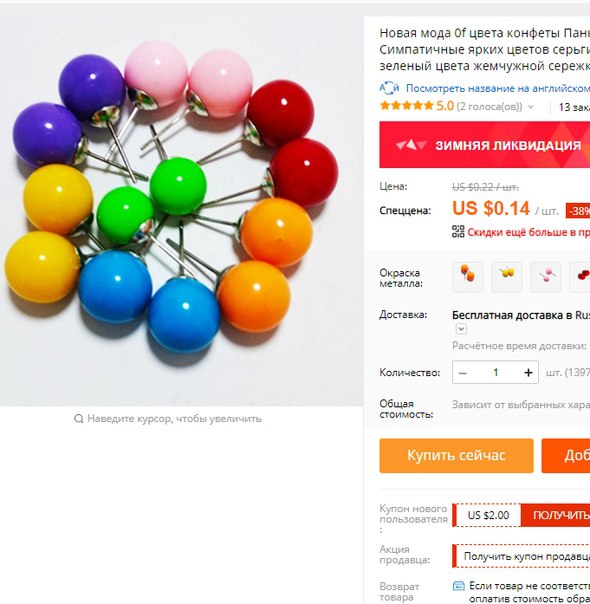This screenshot has width=590, height=604.
Task: Click the Купить сейчас button
Action: click(456, 456)
